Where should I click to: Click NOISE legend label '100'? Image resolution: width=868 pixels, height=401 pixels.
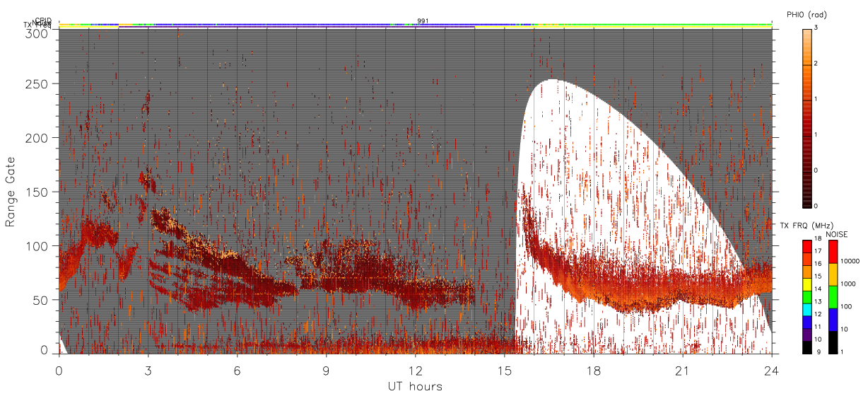coord(846,306)
